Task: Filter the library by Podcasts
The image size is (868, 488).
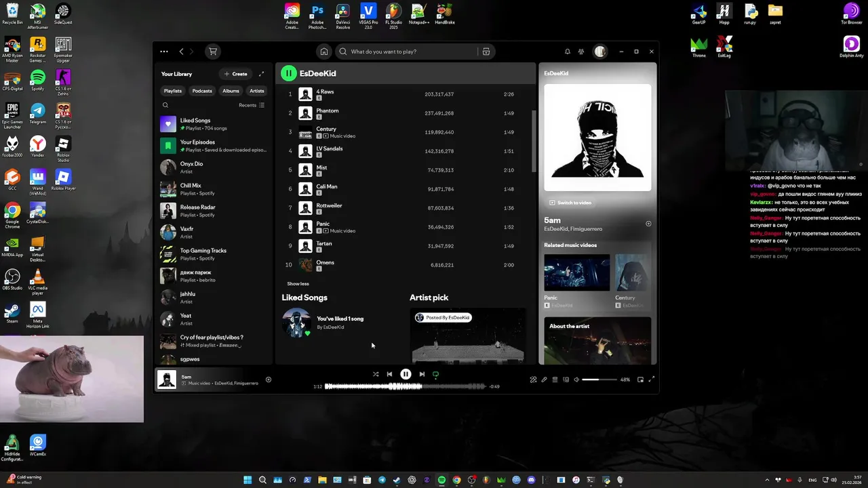Action: click(202, 91)
